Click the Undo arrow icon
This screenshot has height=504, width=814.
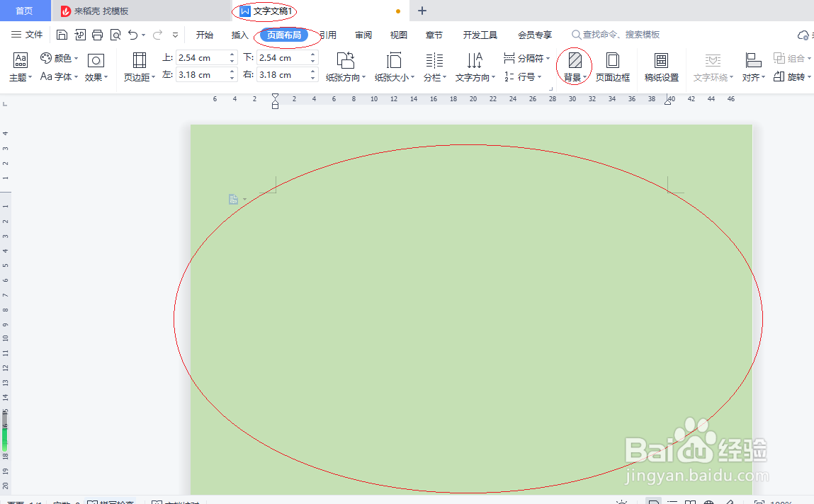point(134,34)
